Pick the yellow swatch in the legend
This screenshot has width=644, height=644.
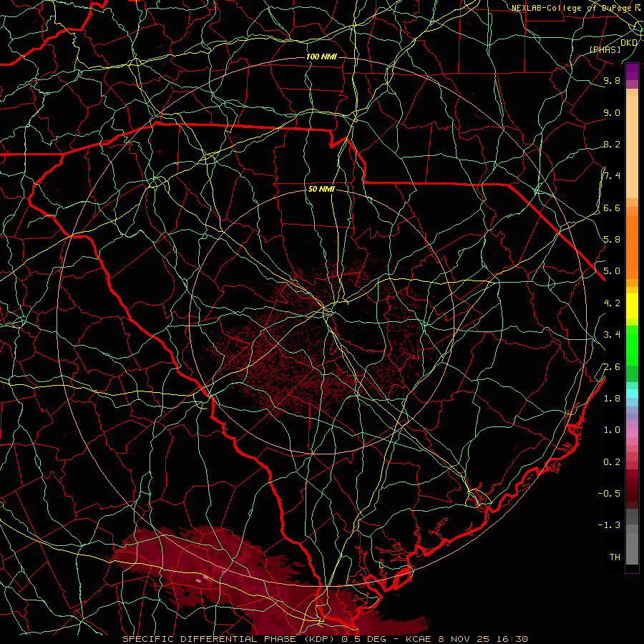(632, 306)
